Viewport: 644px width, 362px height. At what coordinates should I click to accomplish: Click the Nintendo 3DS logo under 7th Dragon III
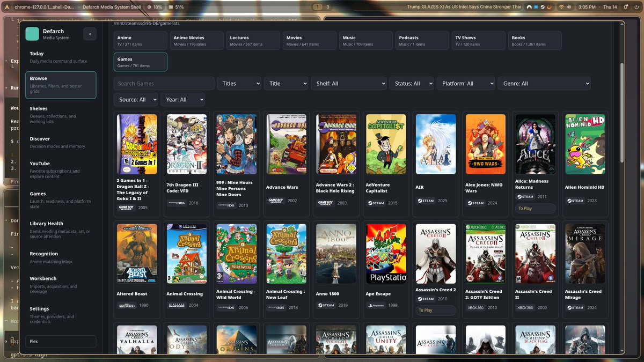coord(177,203)
